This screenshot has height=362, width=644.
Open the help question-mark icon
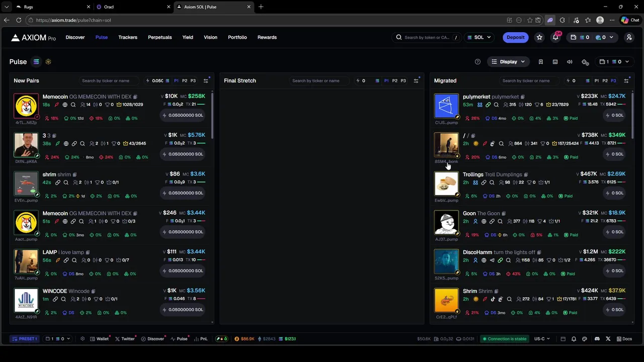(477, 62)
